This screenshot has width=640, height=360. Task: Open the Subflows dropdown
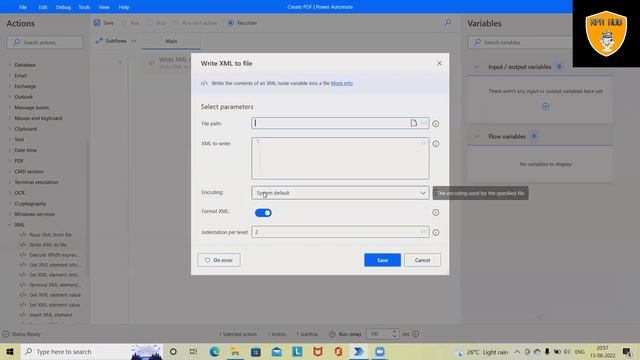[x=116, y=41]
